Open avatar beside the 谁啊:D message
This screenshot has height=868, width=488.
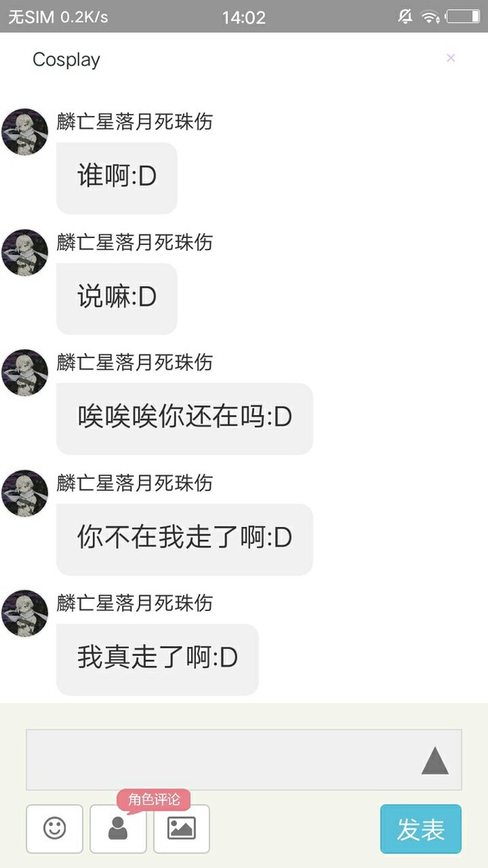click(x=24, y=132)
